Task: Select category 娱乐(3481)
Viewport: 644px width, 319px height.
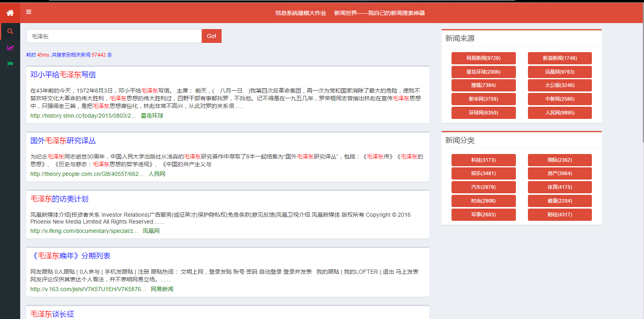Action: [484, 173]
